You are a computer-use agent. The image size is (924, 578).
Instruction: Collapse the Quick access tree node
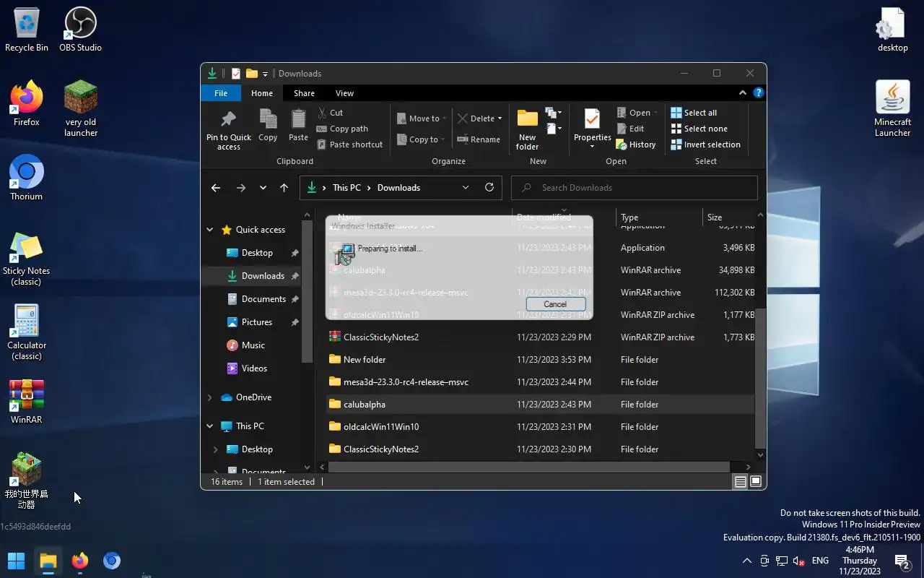[210, 230]
